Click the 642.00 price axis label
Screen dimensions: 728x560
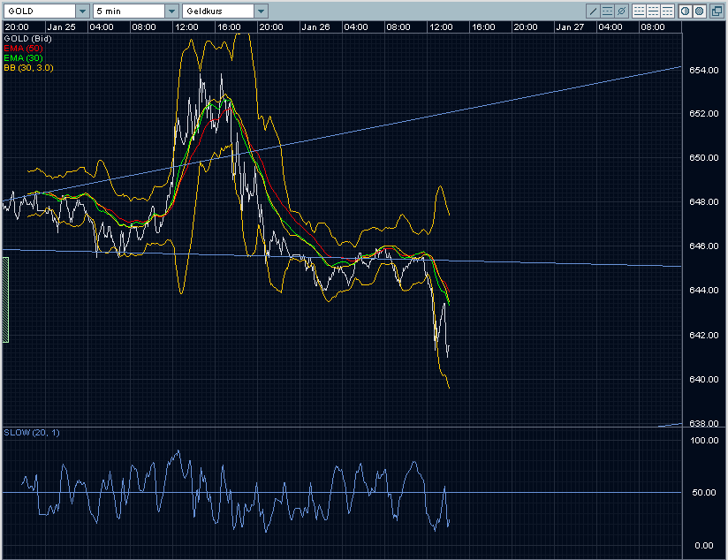point(704,336)
